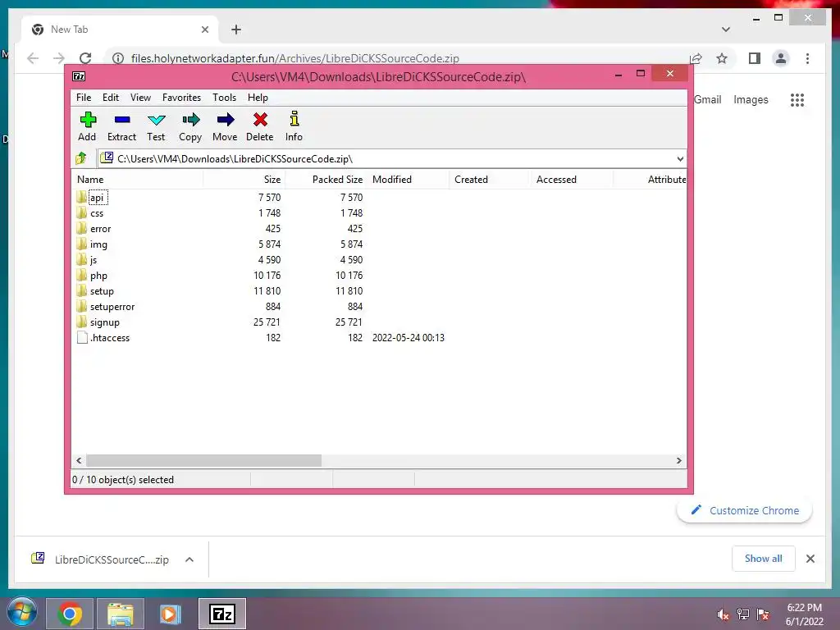This screenshot has width=840, height=630.
Task: Open Chrome tab search chevron
Action: click(725, 30)
